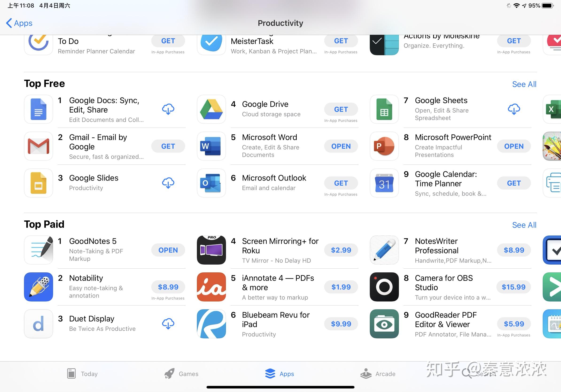Tap the Google Drive app icon
Image resolution: width=561 pixels, height=392 pixels.
click(x=211, y=109)
